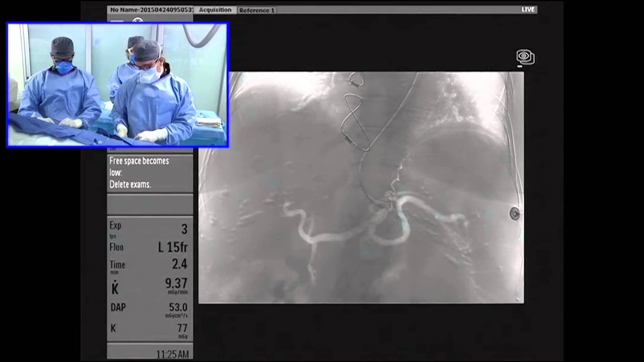Click the dose rate value 9.37 mGy/min
The width and height of the screenshot is (644, 362).
[176, 285]
